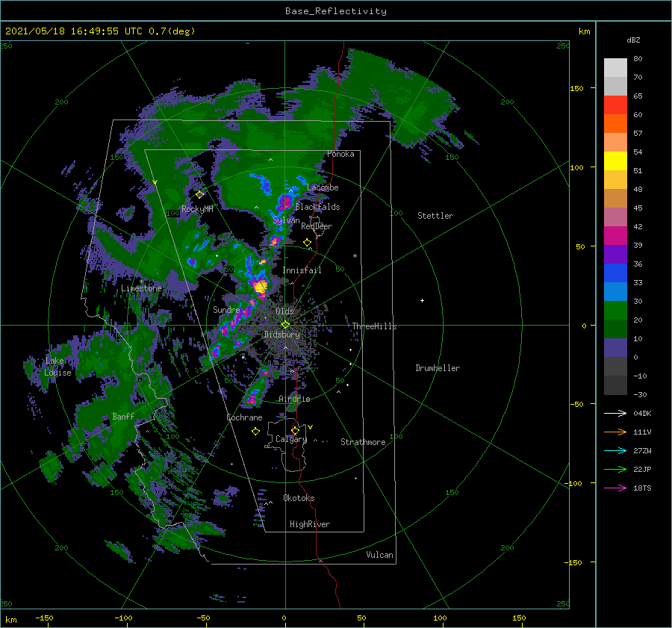This screenshot has height=628, width=672.
Task: Click the Drumheller city label
Action: 438,368
